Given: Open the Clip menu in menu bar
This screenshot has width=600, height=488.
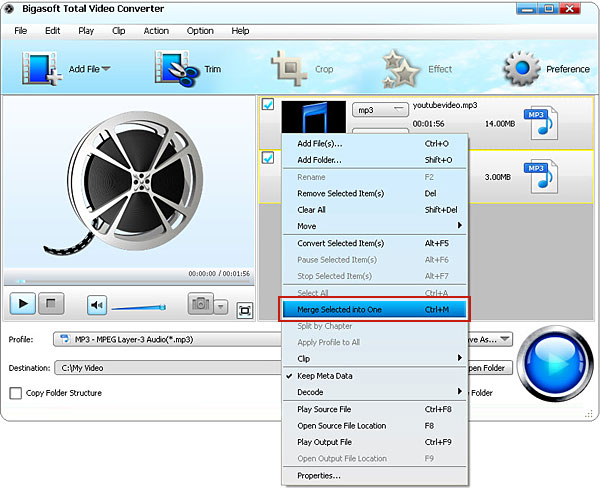Looking at the screenshot, I should pyautogui.click(x=119, y=31).
